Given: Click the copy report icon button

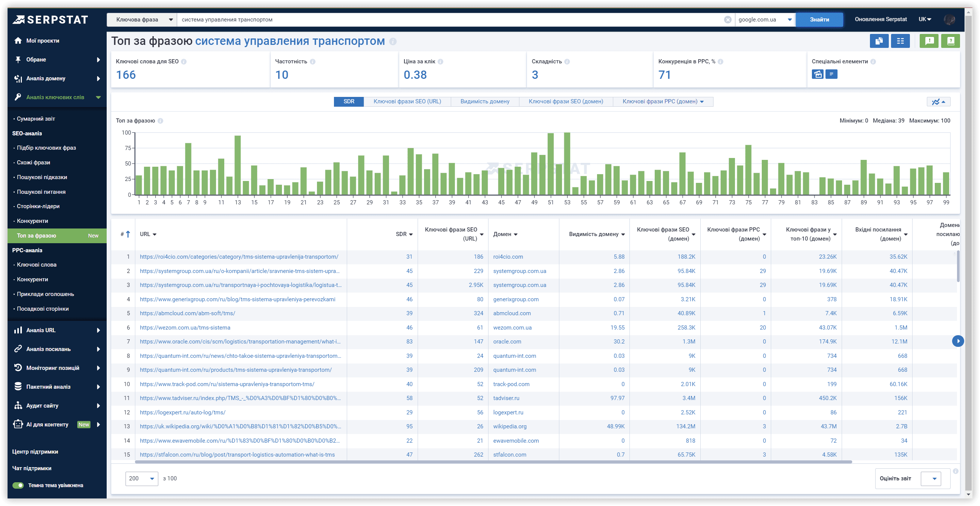Looking at the screenshot, I should click(x=879, y=41).
